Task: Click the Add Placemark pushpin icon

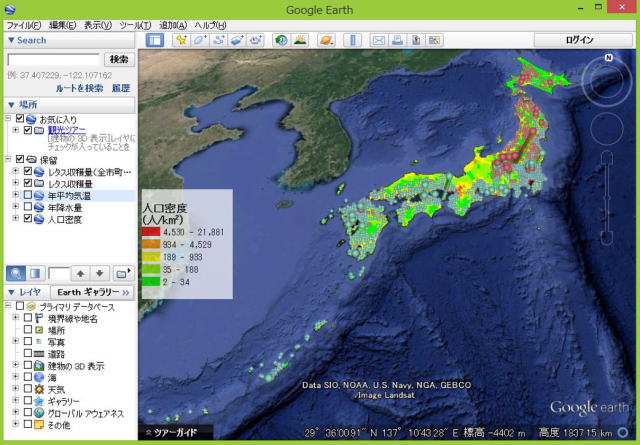Action: click(181, 40)
